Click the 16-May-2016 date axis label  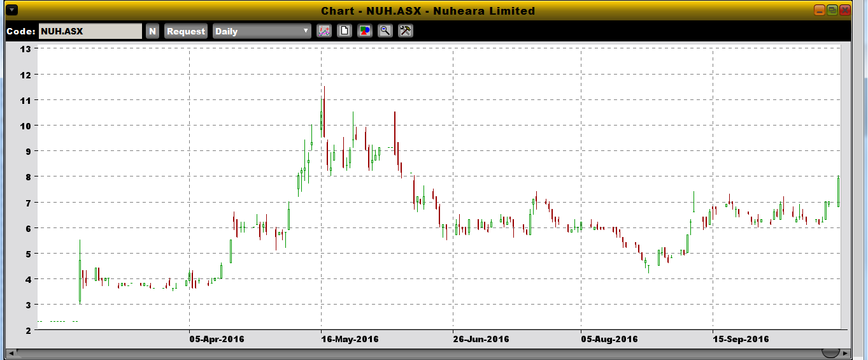pyautogui.click(x=350, y=339)
